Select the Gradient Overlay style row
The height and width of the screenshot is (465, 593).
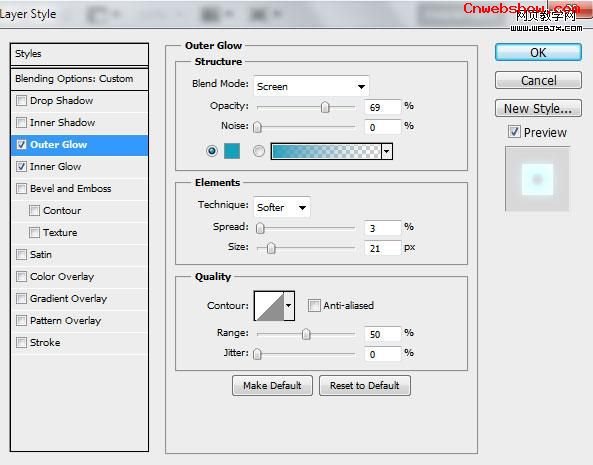click(x=79, y=299)
